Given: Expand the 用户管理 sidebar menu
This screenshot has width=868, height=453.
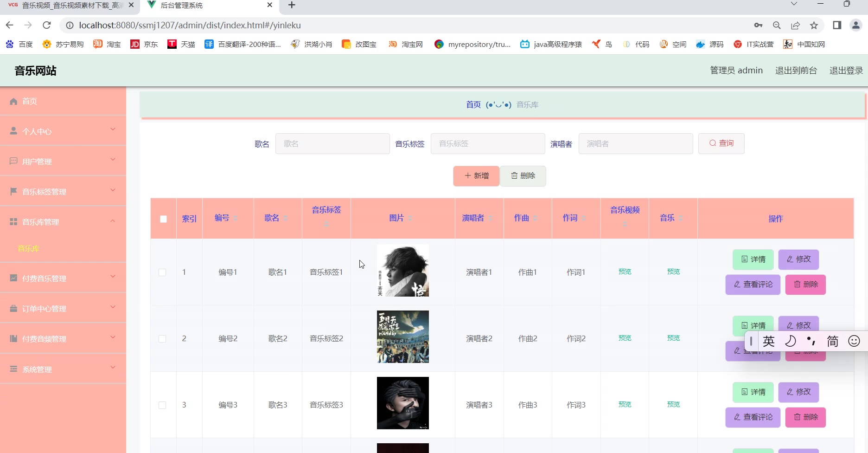Looking at the screenshot, I should point(63,162).
